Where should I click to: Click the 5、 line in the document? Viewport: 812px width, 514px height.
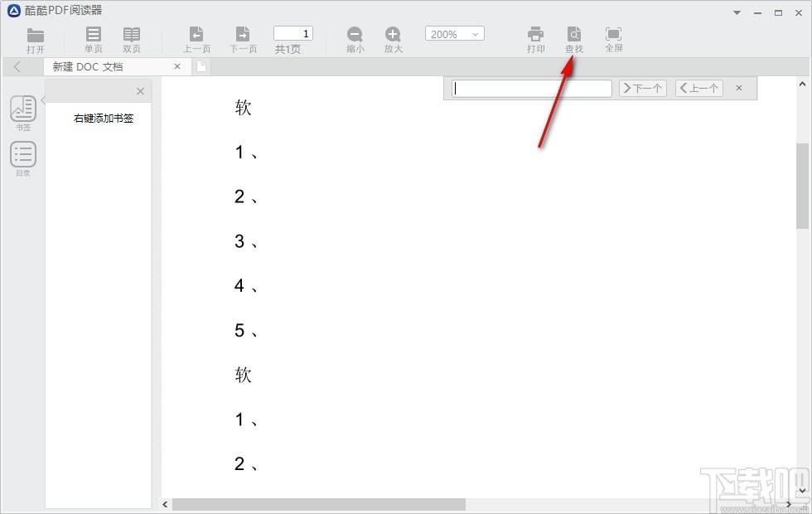pyautogui.click(x=246, y=330)
